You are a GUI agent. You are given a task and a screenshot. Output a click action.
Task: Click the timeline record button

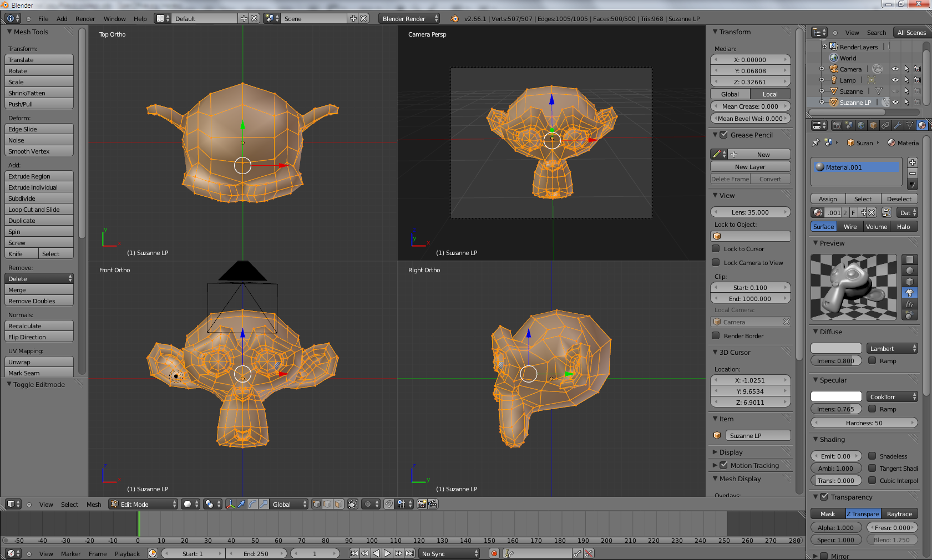[x=494, y=553]
